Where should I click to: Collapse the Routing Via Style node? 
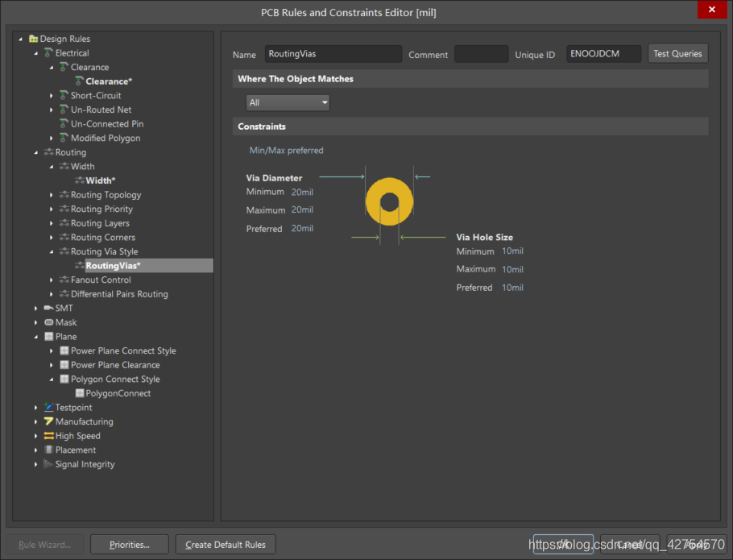coord(52,251)
